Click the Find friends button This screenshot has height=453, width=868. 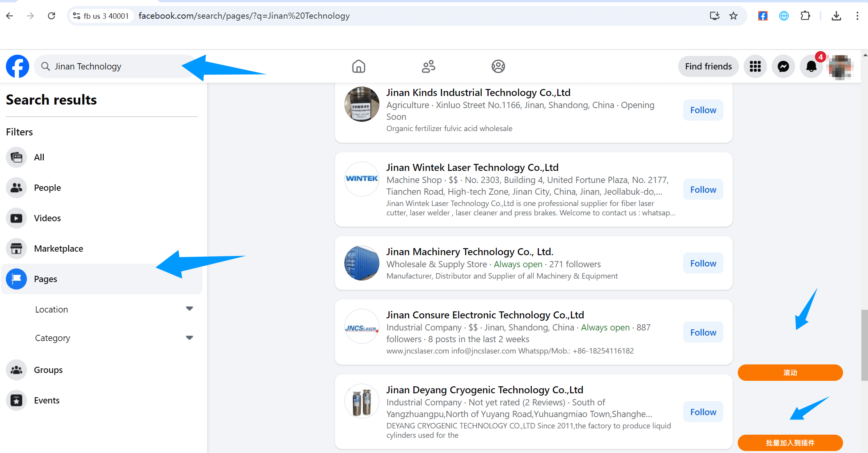pyautogui.click(x=708, y=66)
